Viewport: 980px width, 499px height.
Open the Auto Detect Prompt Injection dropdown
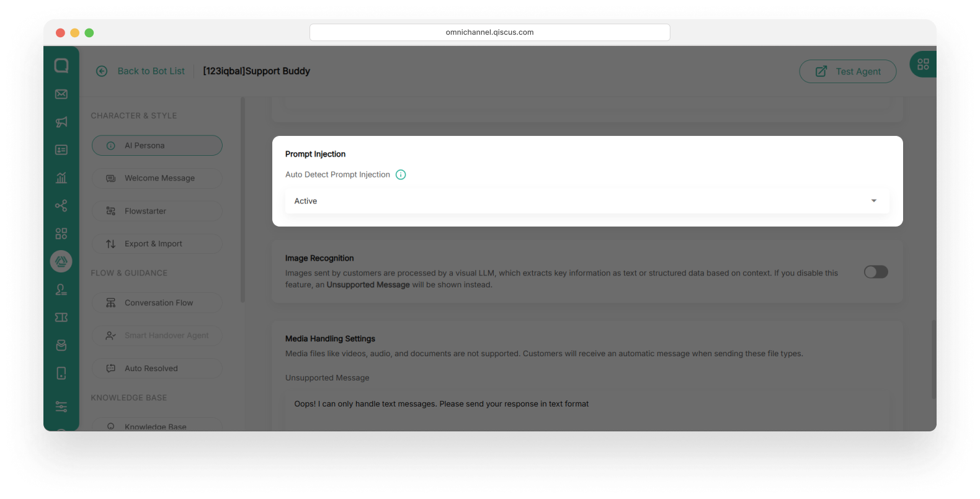(x=587, y=201)
